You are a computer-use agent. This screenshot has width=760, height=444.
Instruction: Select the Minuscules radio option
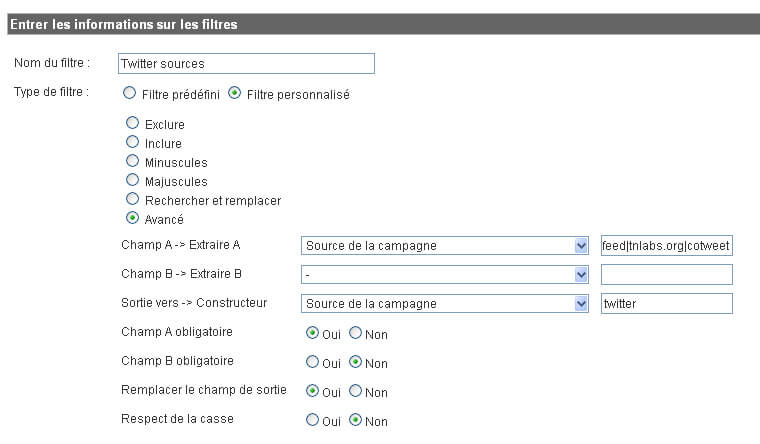pos(132,160)
